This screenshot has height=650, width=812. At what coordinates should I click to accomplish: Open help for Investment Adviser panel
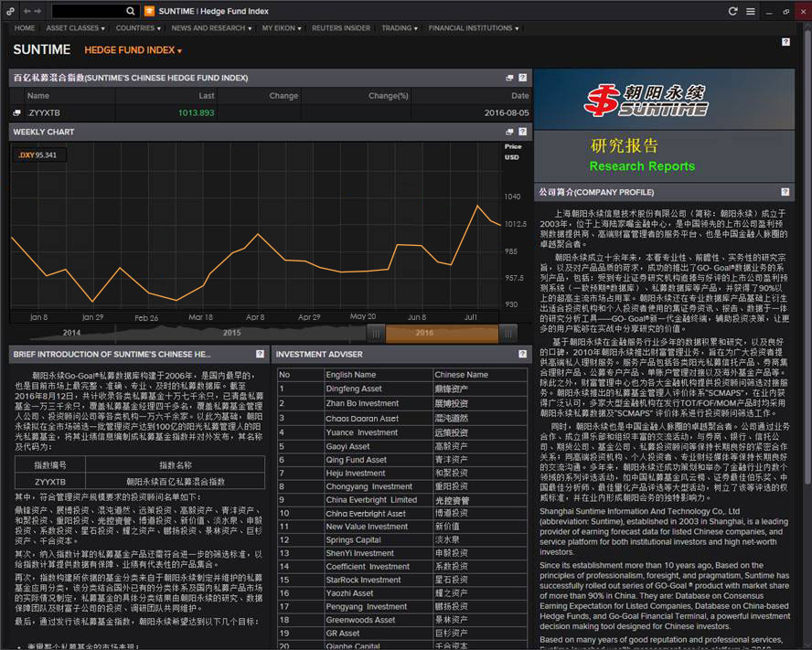[x=522, y=354]
